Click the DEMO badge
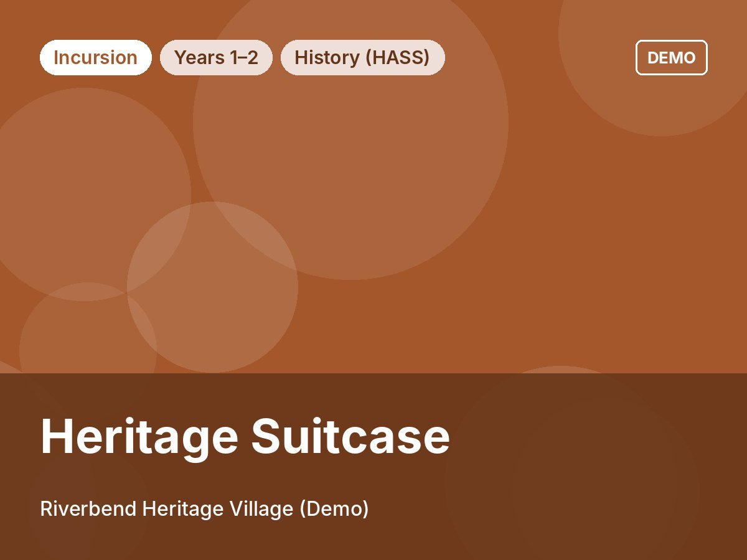 point(671,57)
